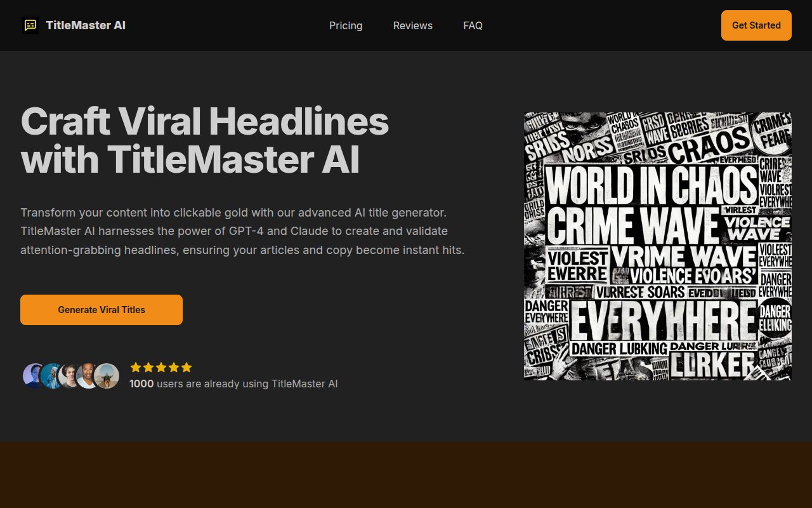
Task: Click the "Craft Viral Headlines" heading
Action: point(205,140)
